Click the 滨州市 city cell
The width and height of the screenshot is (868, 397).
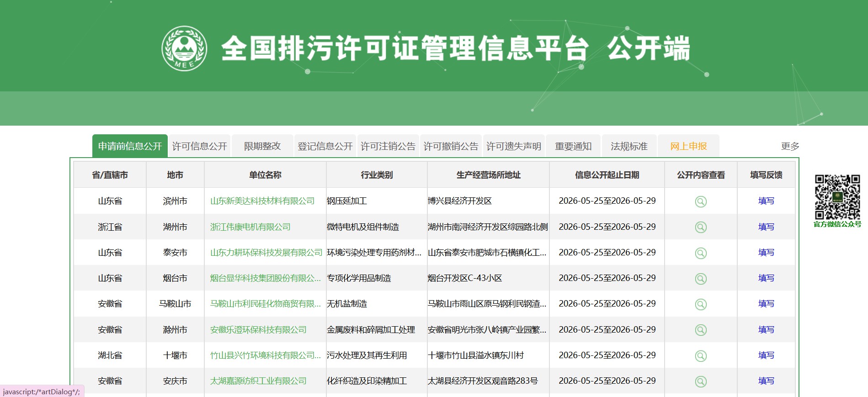[x=175, y=201]
